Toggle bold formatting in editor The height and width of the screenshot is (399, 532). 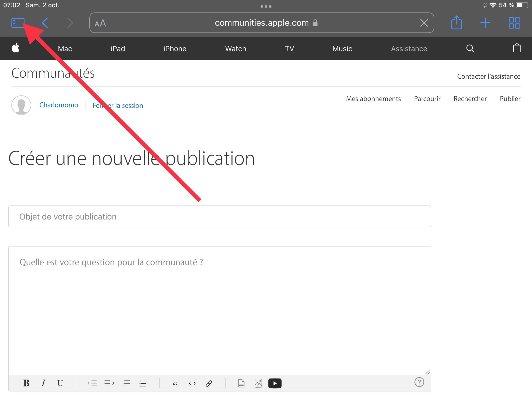point(26,383)
